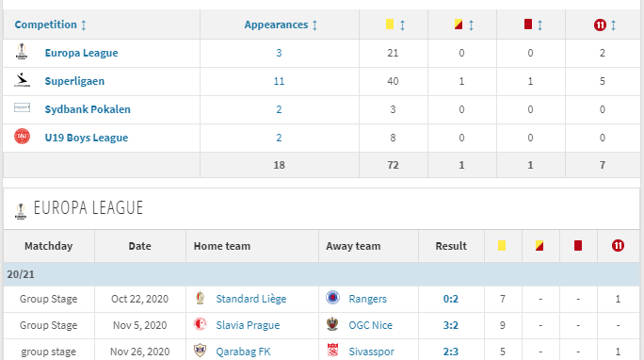The image size is (644, 360).
Task: Click the 20/21 season row header
Action: click(x=322, y=274)
